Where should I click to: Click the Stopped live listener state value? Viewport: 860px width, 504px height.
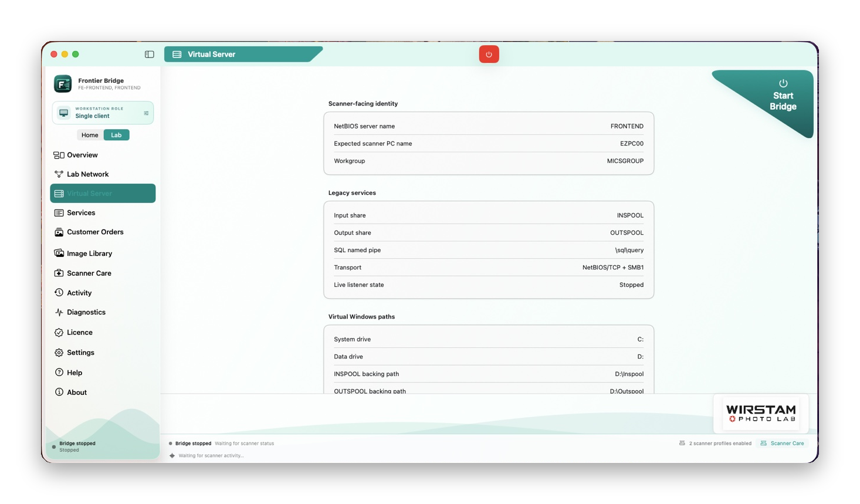tap(631, 285)
